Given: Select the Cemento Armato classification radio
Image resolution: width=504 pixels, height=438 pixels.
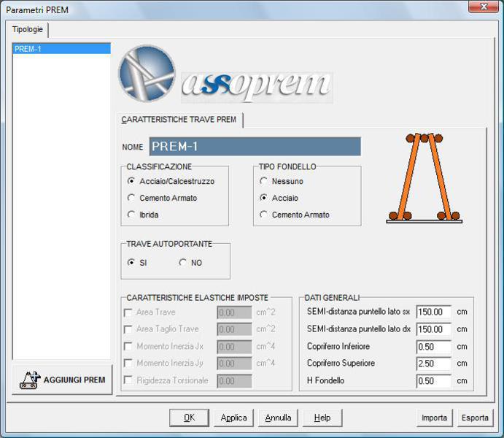Looking at the screenshot, I should click(131, 198).
